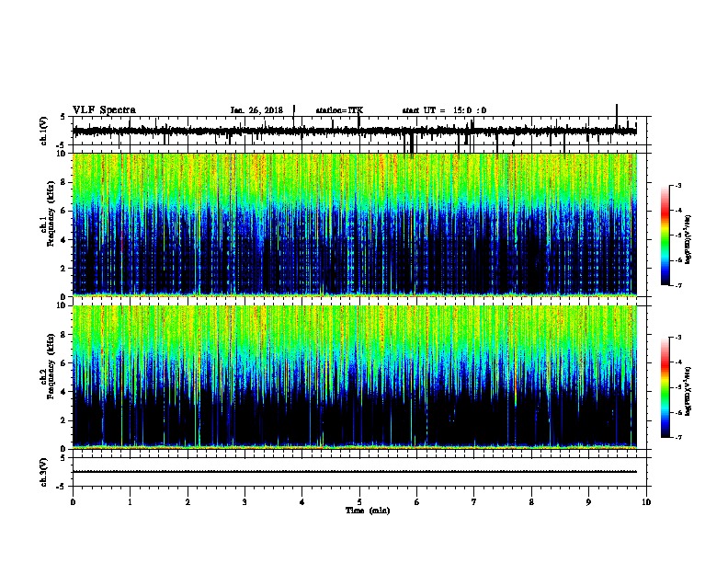728x563 pixels.
Task: Click time axis tick label "0"
Action: pos(73,502)
